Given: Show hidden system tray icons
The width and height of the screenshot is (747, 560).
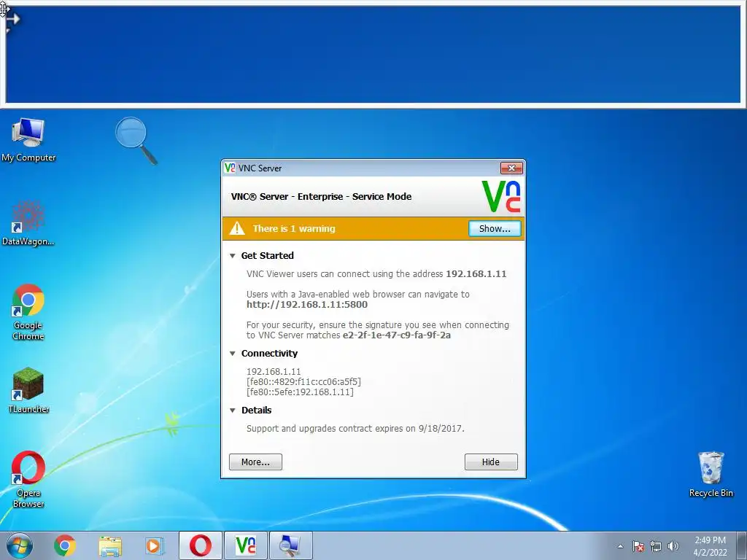Looking at the screenshot, I should [620, 546].
